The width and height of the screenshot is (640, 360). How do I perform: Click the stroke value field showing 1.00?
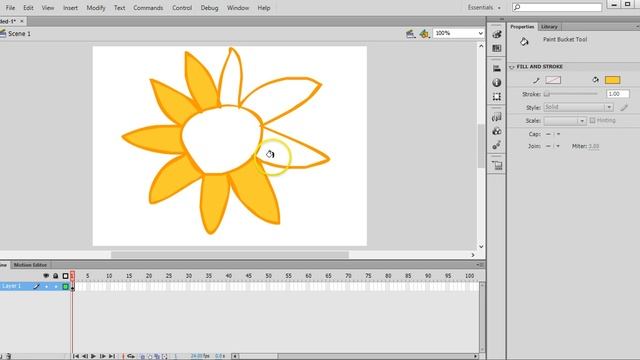[x=618, y=94]
